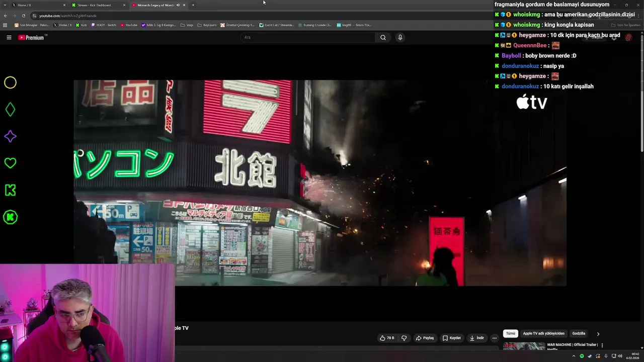Open WAR MACHINE trailer thumbnail

click(x=524, y=346)
